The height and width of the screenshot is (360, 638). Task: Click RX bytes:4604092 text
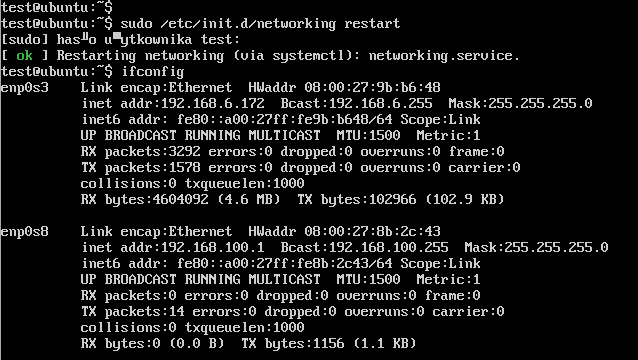[144, 200]
